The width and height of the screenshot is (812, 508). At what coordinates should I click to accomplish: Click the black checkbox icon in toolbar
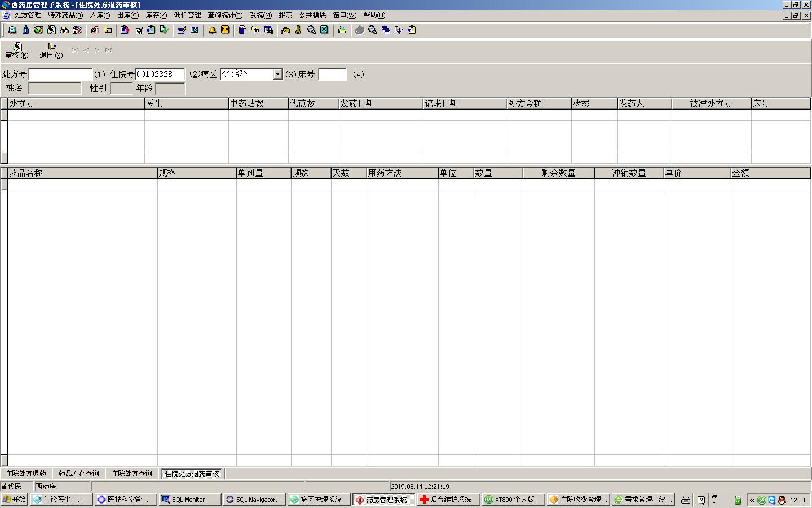click(139, 30)
